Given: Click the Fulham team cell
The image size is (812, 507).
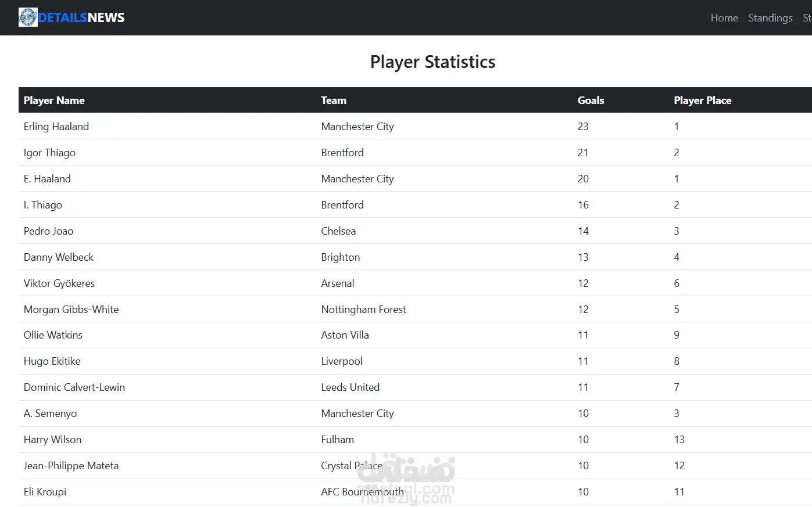Looking at the screenshot, I should [x=337, y=440].
